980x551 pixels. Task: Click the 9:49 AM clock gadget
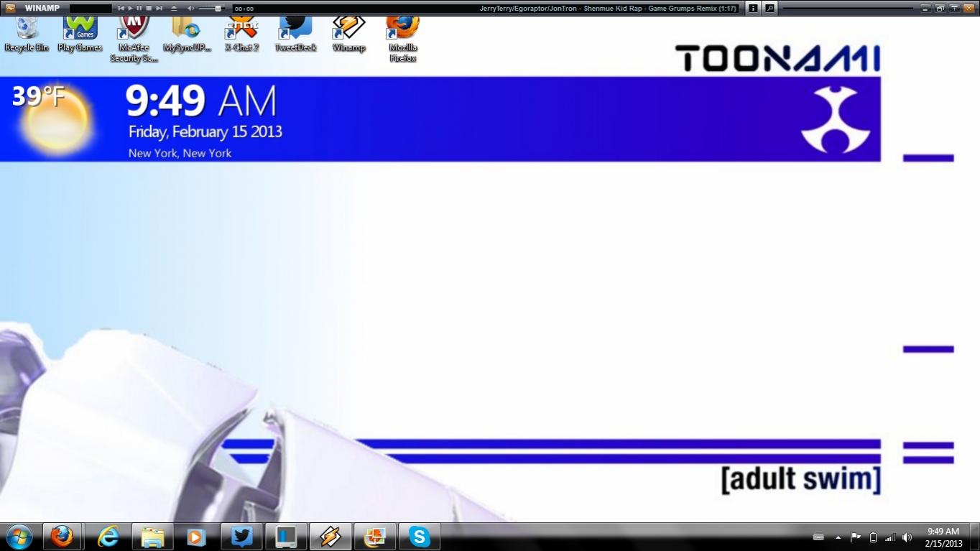point(201,101)
